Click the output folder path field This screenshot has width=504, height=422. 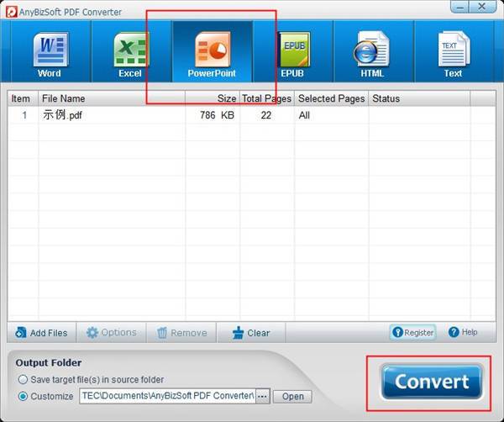(x=167, y=396)
